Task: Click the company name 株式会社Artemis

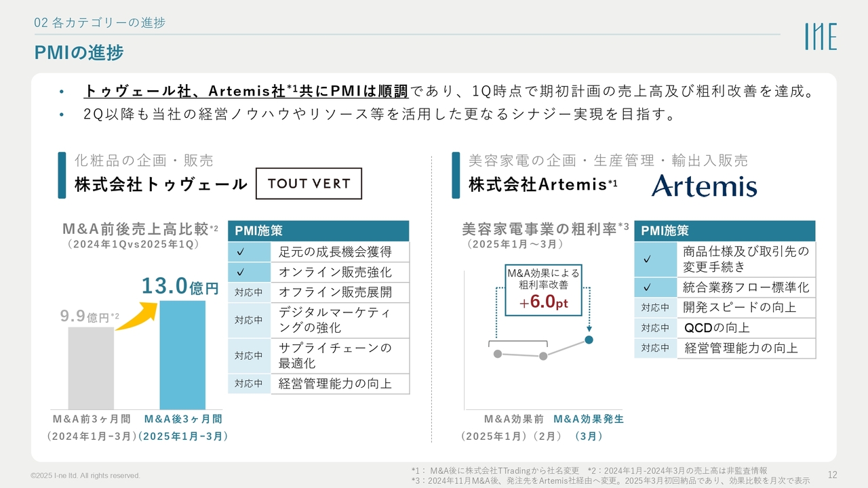Action: 543,184
